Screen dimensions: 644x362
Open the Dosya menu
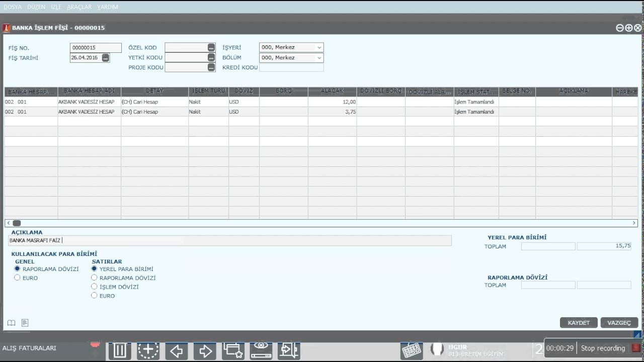[x=13, y=7]
